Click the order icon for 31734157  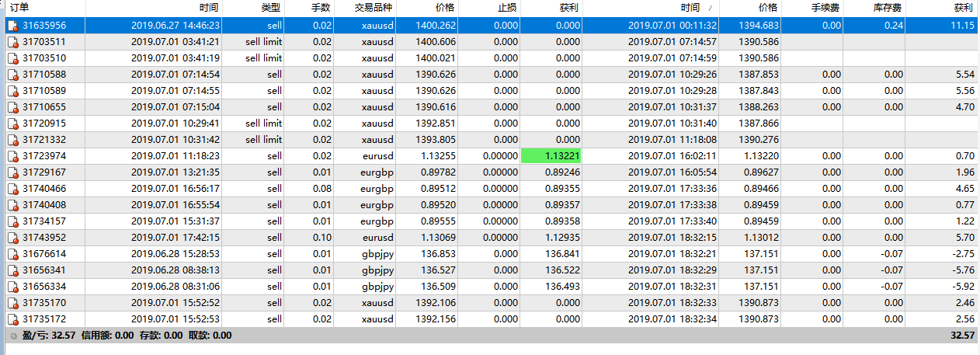pyautogui.click(x=12, y=221)
